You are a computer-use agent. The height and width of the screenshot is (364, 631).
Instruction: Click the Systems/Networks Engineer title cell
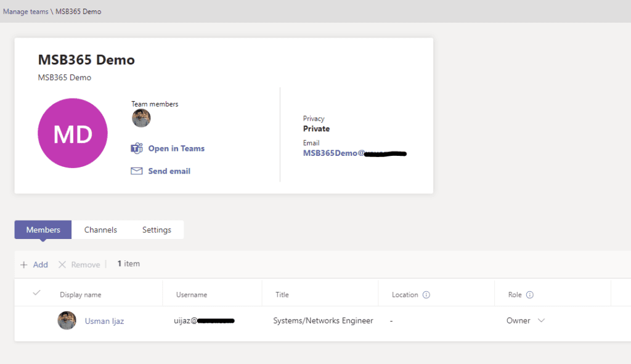tap(323, 320)
